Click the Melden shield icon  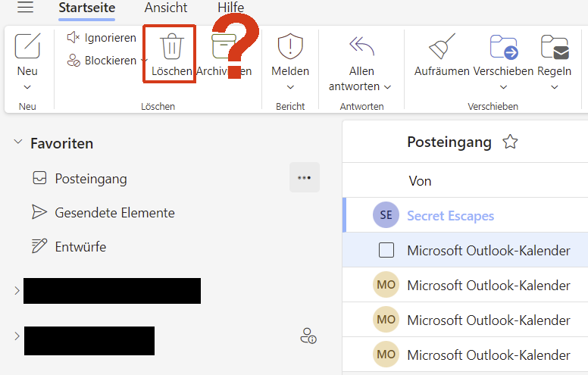point(290,46)
